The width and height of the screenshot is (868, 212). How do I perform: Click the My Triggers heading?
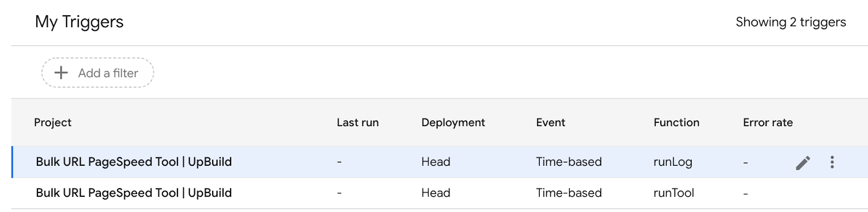coord(79,22)
